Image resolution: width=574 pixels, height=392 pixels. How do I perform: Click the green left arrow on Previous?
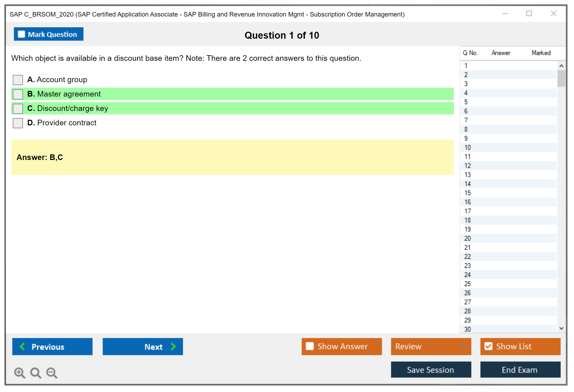(x=22, y=346)
